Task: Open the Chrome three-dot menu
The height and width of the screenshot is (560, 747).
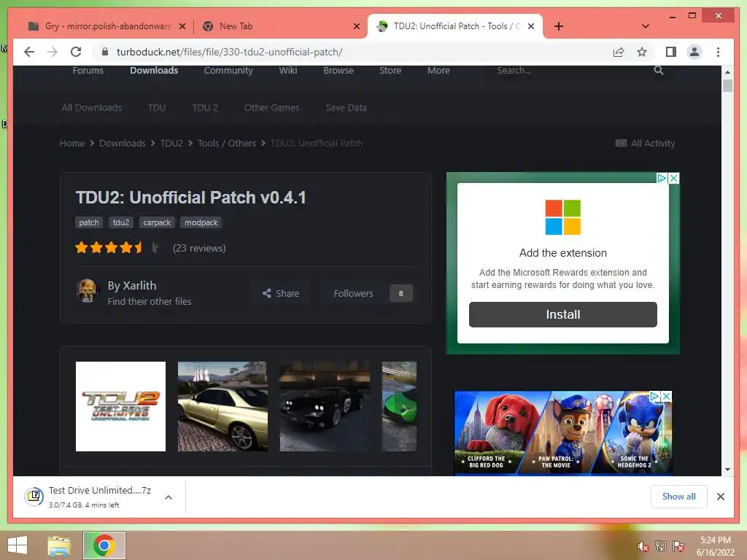Action: (x=718, y=52)
